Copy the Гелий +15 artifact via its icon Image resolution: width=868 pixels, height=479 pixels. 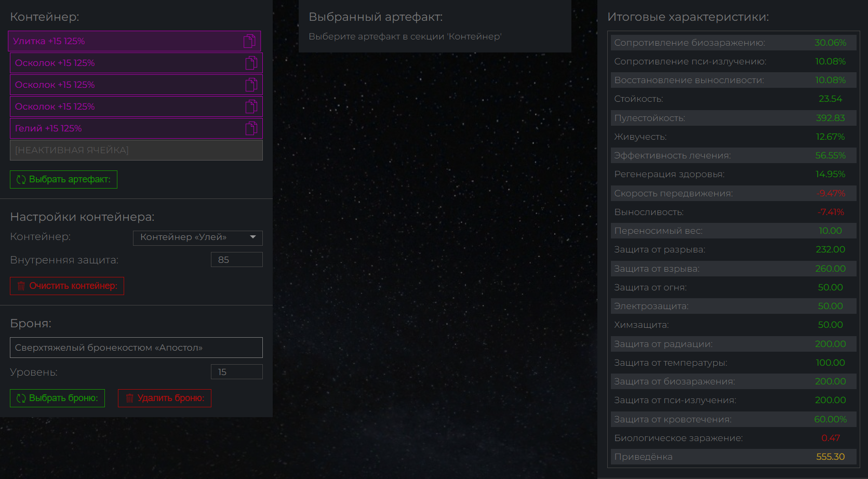tap(251, 128)
